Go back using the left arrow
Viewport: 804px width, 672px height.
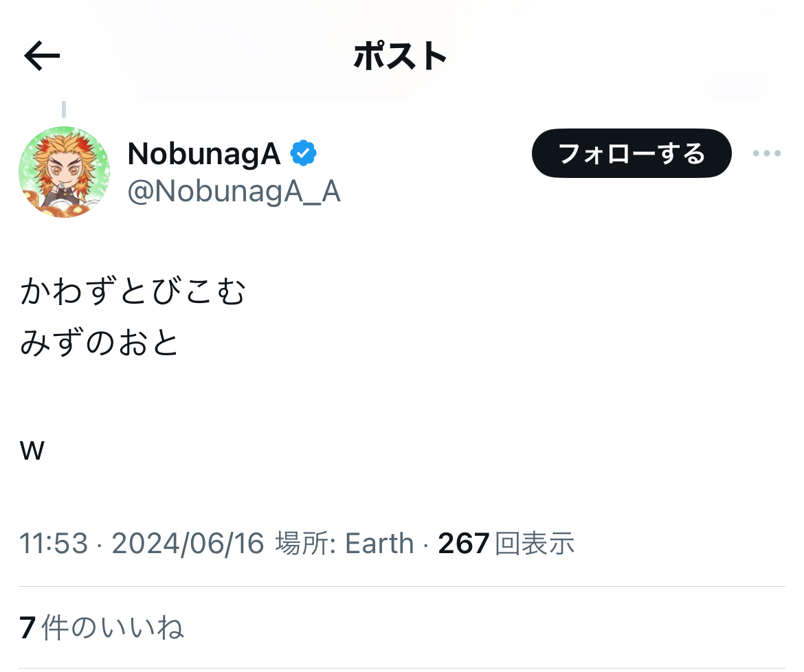[42, 56]
